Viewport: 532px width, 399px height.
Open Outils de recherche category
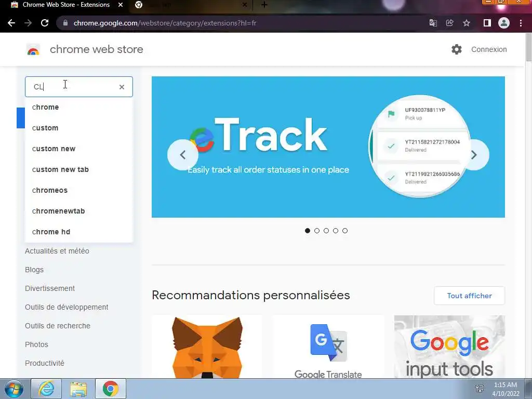[x=58, y=326]
